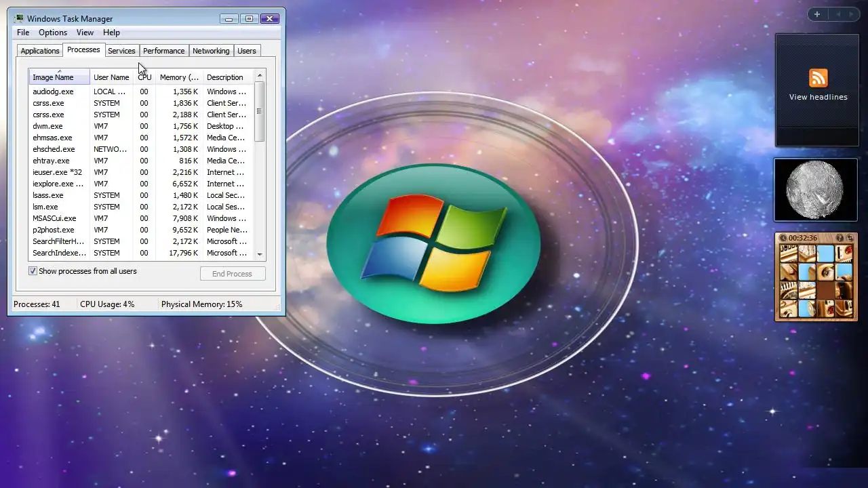
Task: Click the sidebar previous-page arrow
Action: [838, 14]
